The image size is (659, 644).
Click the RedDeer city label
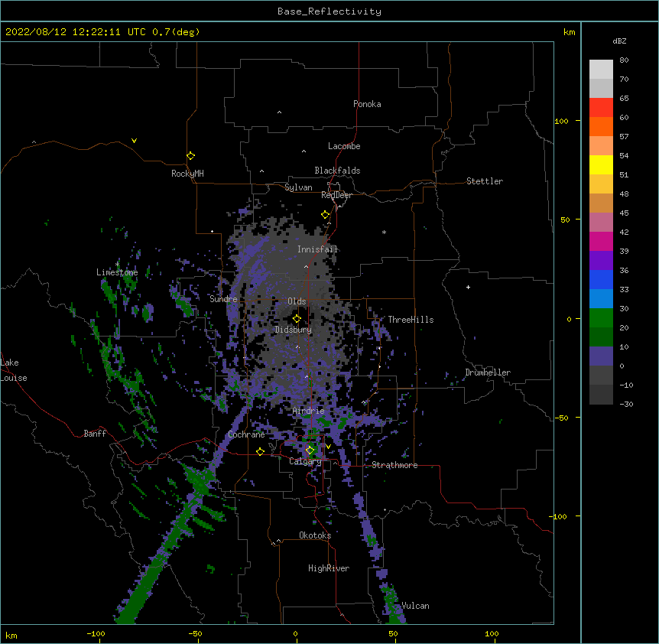tap(336, 195)
